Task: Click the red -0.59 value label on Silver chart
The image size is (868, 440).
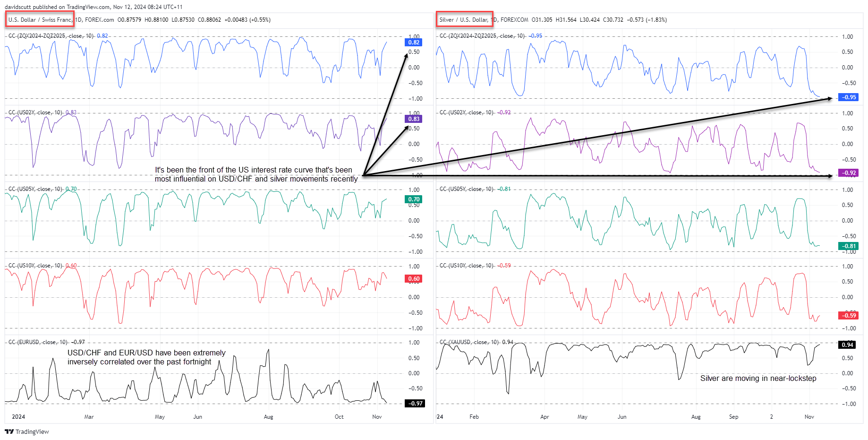Action: coord(849,316)
